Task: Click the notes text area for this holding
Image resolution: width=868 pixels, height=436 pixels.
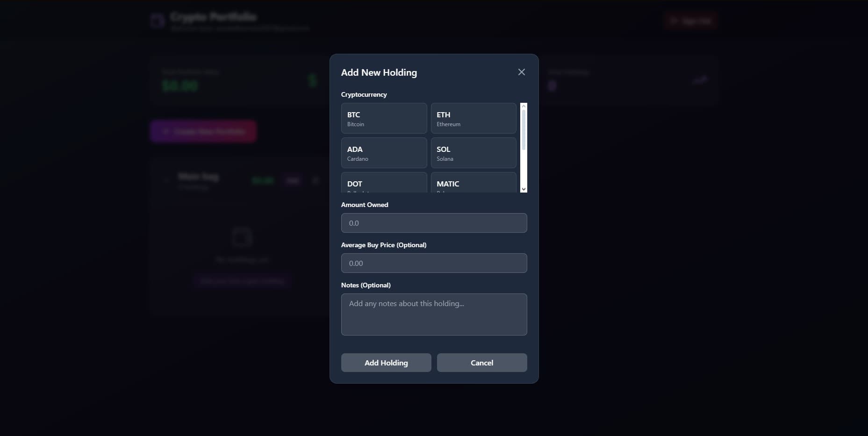Action: [x=434, y=314]
